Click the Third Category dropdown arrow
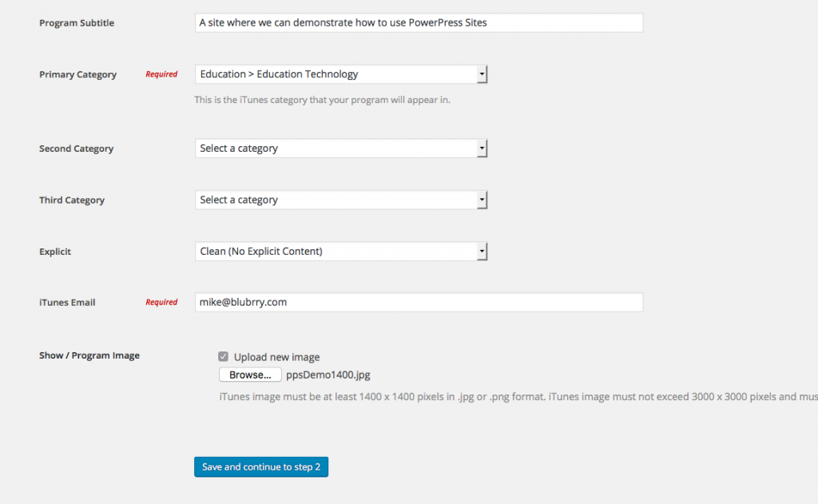Screen dimensions: 818x504 click(482, 200)
